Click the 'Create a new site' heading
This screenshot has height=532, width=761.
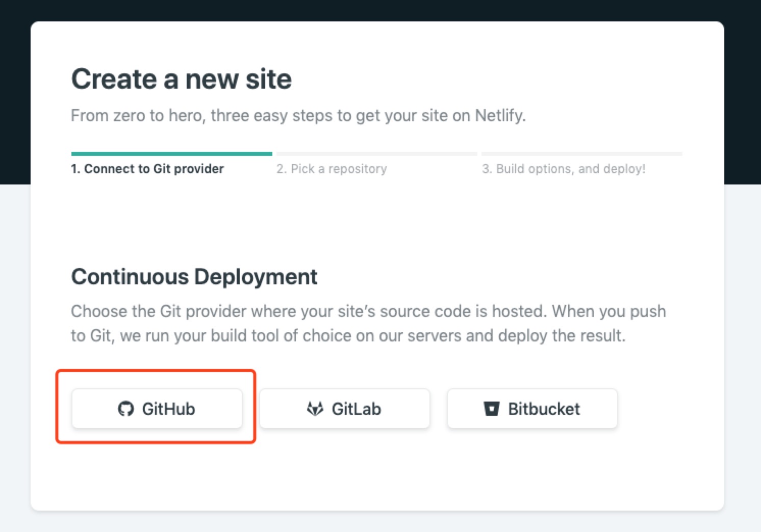tap(182, 78)
